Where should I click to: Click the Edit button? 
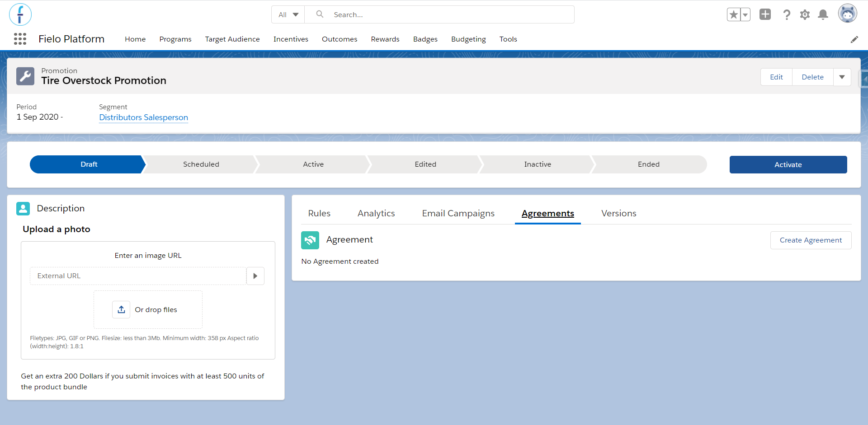(776, 77)
